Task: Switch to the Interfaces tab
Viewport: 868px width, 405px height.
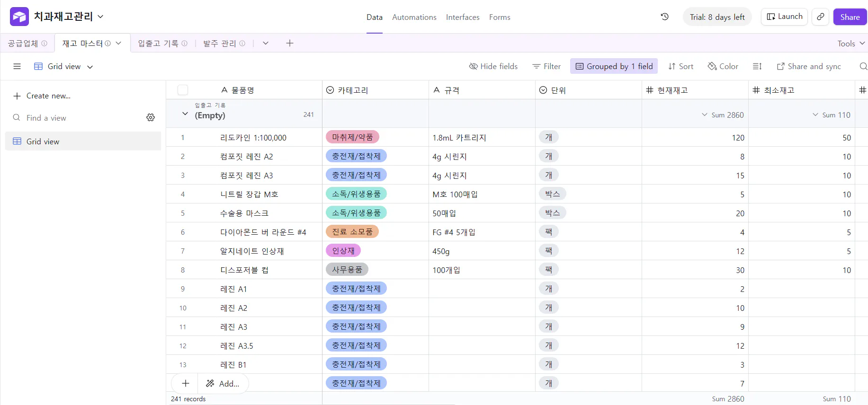Action: pyautogui.click(x=463, y=17)
